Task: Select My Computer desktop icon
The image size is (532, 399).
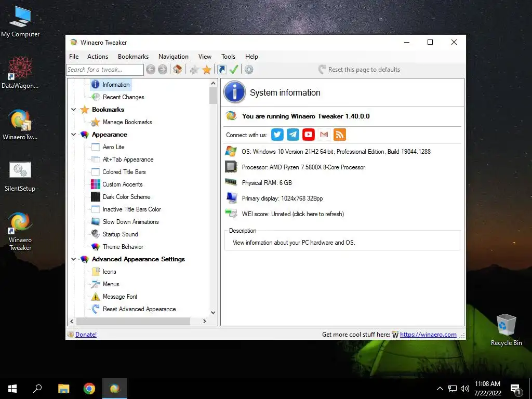Action: (x=20, y=21)
